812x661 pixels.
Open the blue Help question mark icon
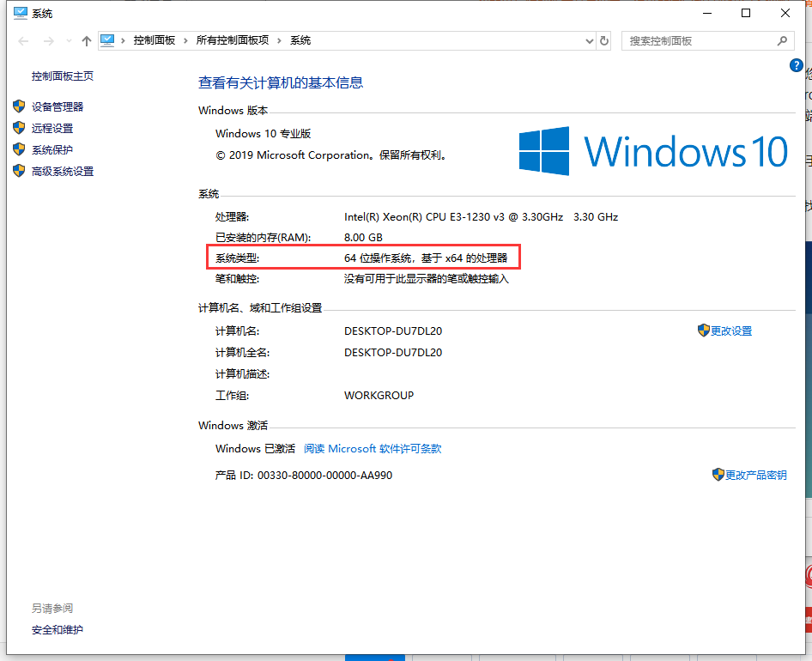796,66
